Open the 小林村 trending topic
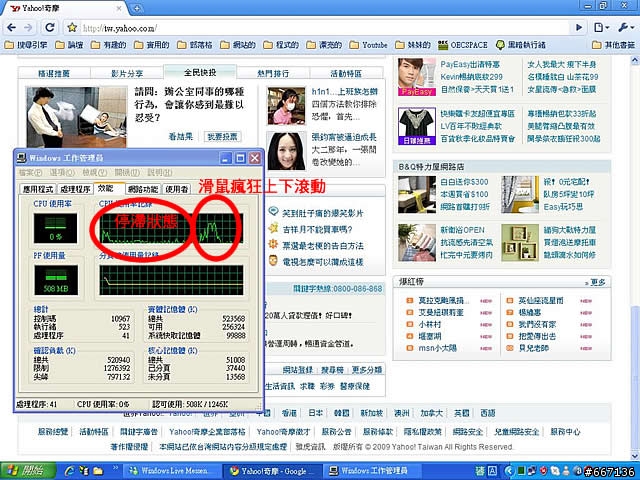This screenshot has height=480, width=640. [x=429, y=324]
